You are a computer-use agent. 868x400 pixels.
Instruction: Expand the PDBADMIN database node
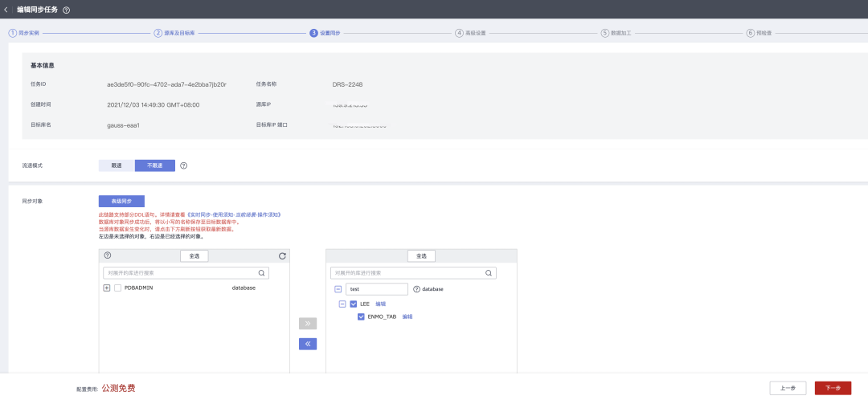coord(107,288)
